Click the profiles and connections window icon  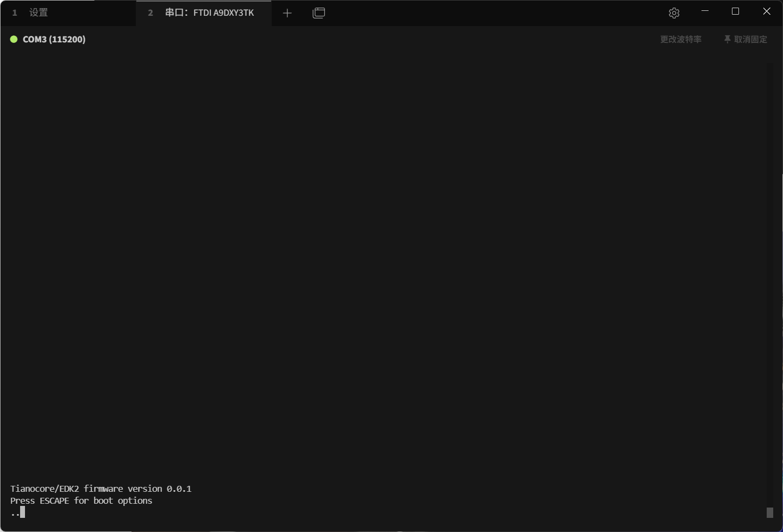coord(319,13)
